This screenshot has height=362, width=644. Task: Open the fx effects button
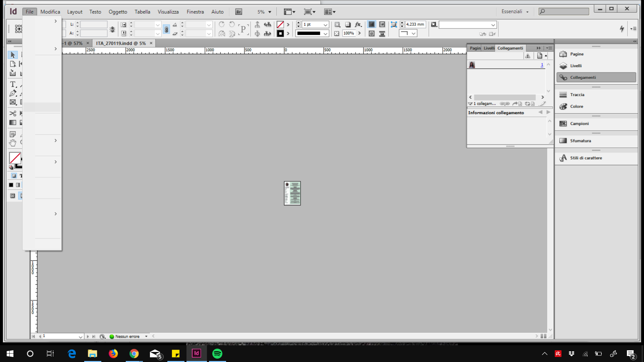point(358,24)
